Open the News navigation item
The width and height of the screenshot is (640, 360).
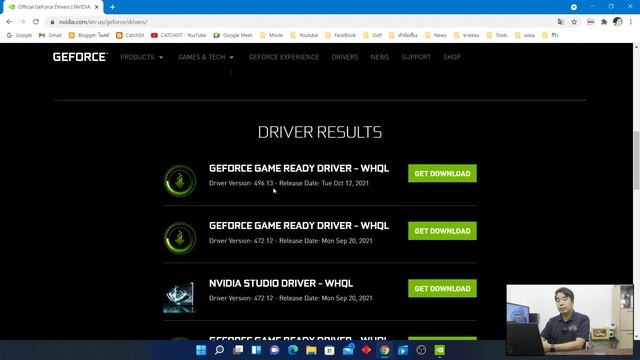click(380, 57)
